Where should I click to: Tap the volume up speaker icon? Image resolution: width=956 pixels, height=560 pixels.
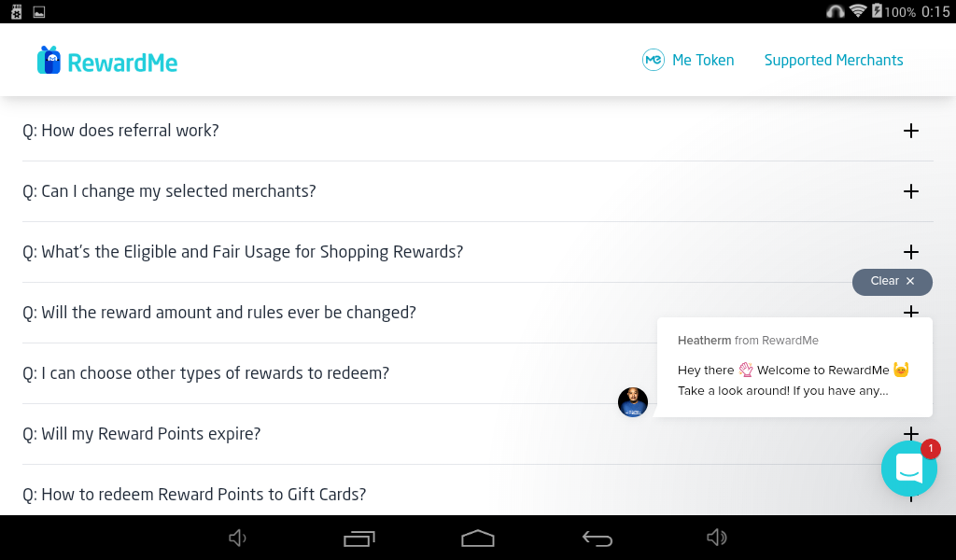[x=716, y=538]
